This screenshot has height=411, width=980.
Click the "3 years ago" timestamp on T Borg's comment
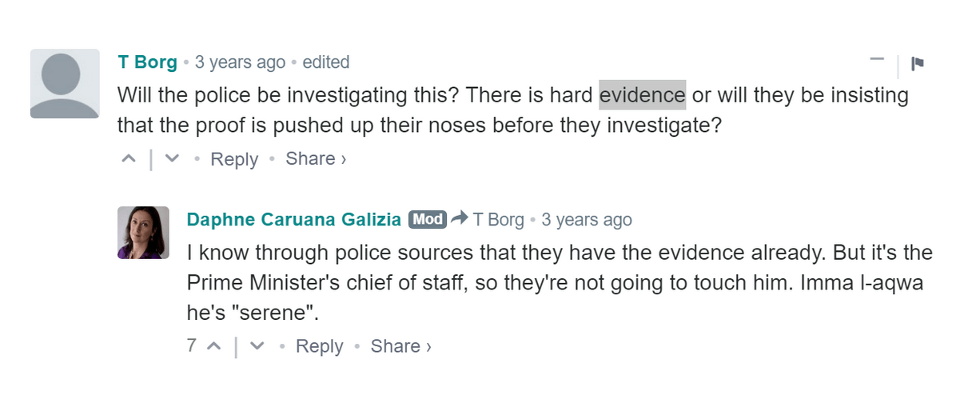coord(240,62)
